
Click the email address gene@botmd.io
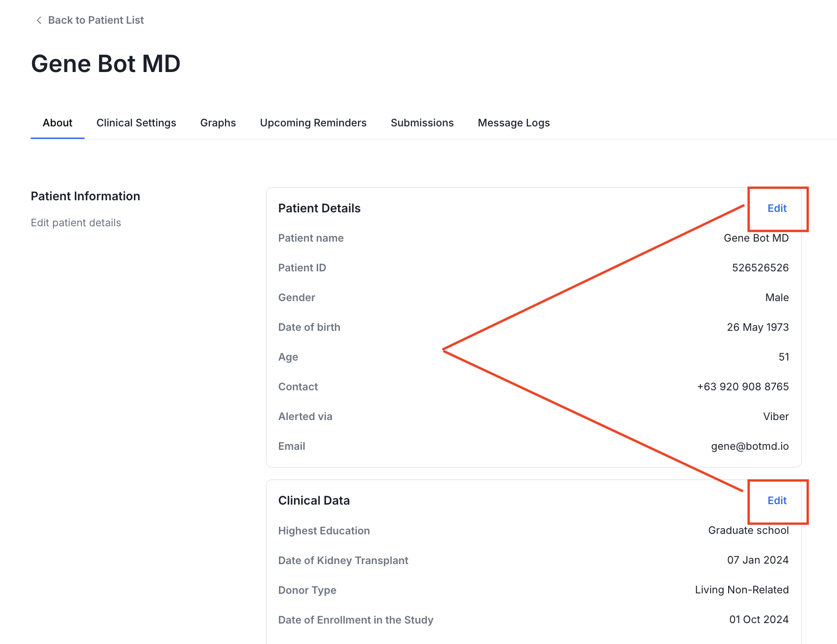coord(750,446)
